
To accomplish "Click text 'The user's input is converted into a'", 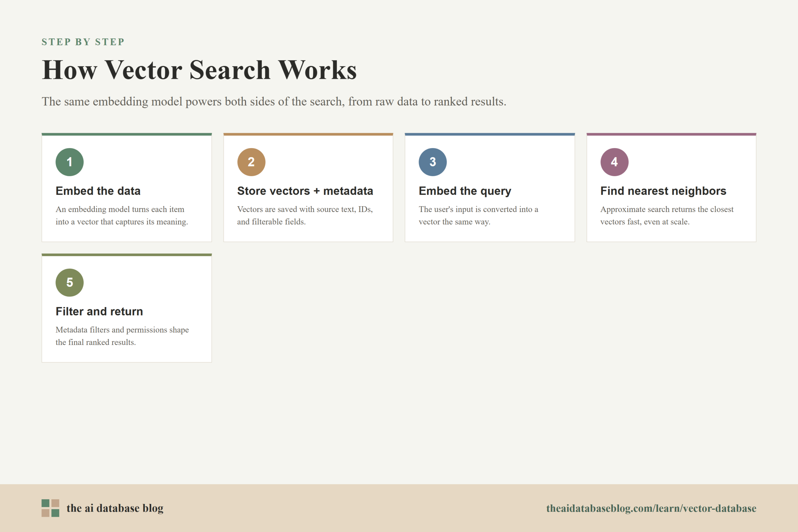I will 478,209.
